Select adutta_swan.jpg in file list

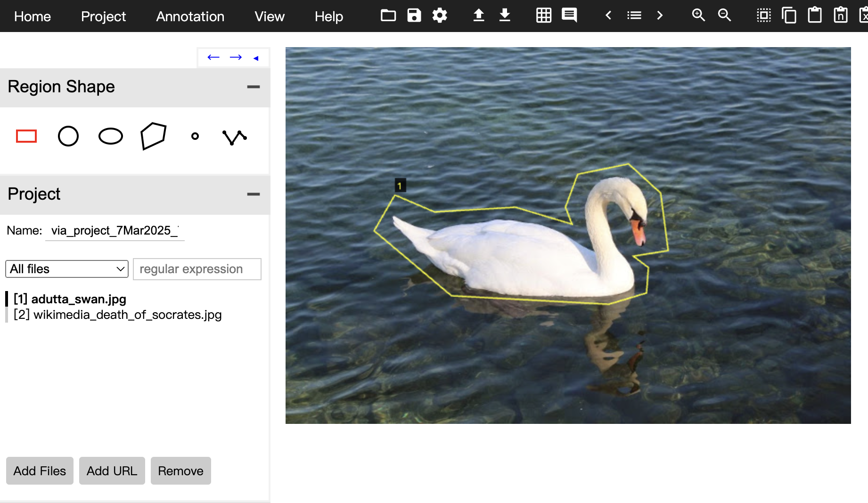[70, 299]
